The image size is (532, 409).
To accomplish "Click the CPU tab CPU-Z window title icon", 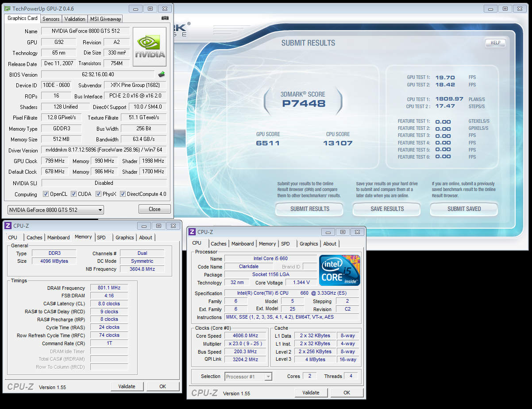I will 192,232.
